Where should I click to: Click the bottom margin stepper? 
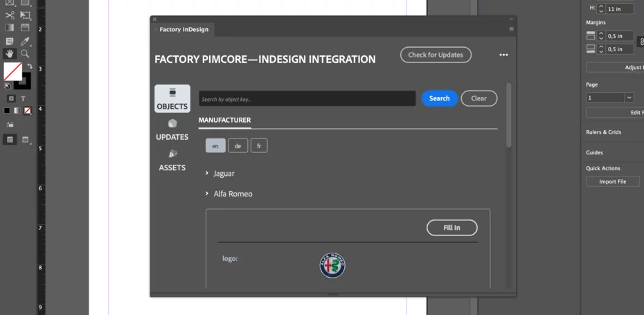click(x=601, y=49)
